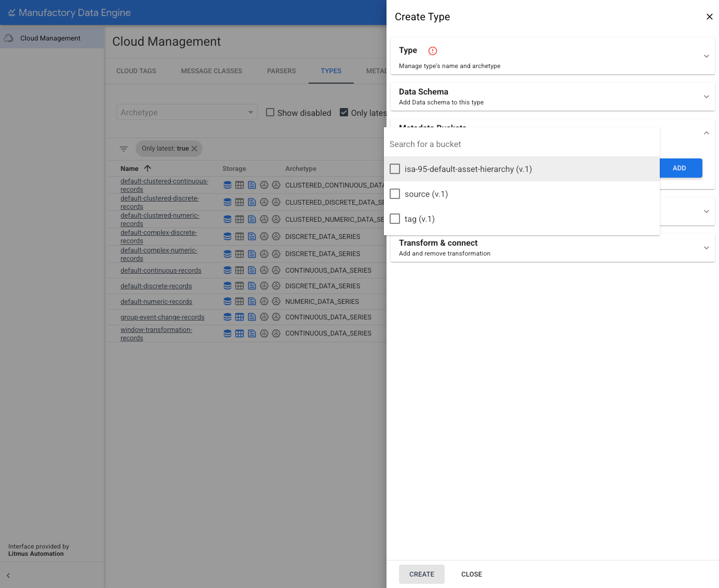
Task: Click the blue ADD button
Action: click(680, 168)
